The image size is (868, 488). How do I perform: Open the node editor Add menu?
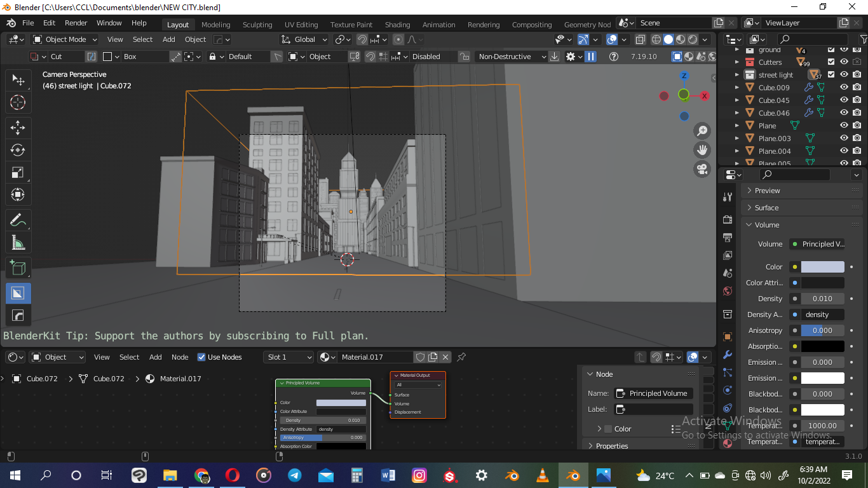click(x=156, y=357)
